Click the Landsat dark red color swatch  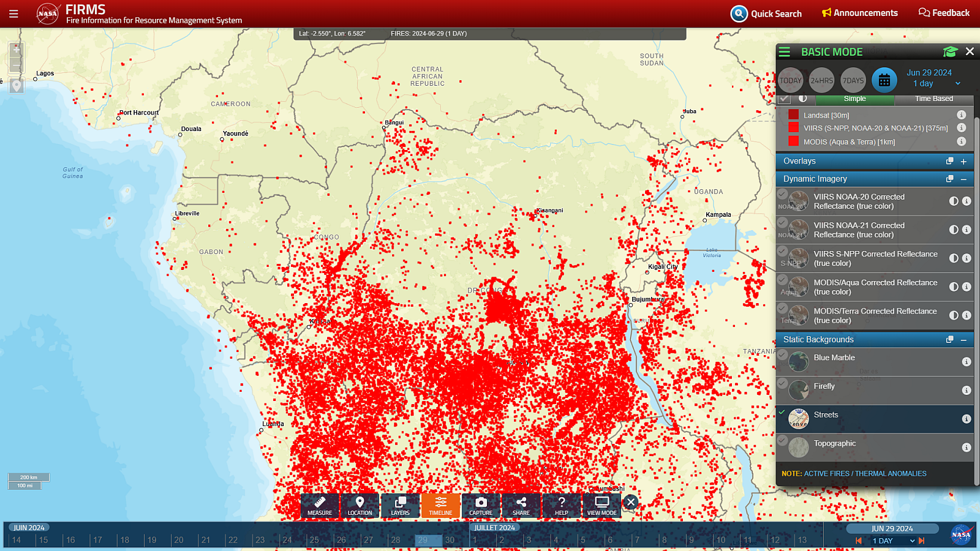pos(793,114)
